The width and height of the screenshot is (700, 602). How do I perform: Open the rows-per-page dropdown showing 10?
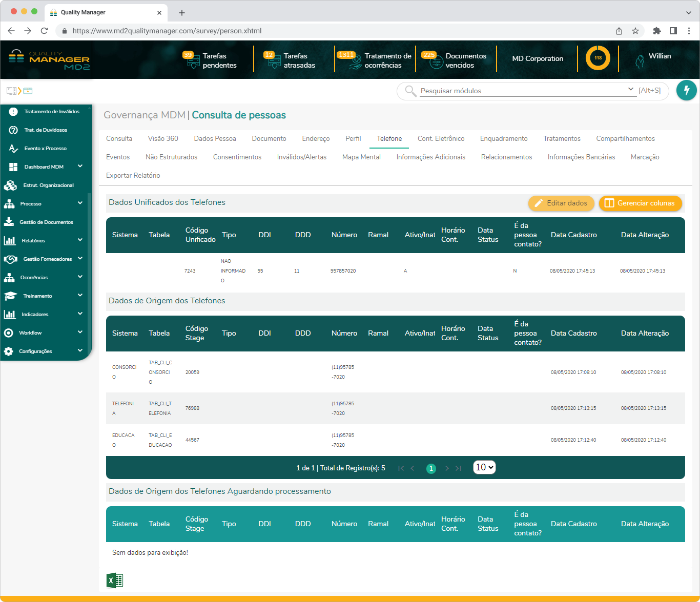pyautogui.click(x=484, y=467)
